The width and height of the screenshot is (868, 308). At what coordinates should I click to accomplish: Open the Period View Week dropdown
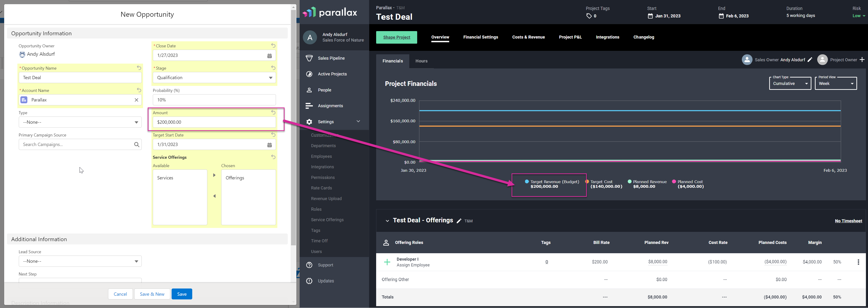click(836, 83)
